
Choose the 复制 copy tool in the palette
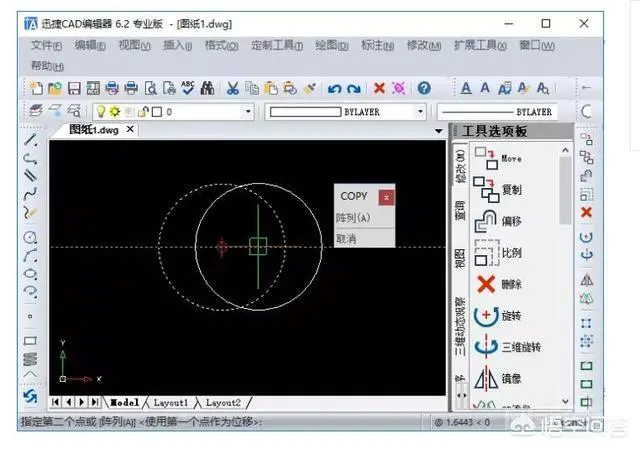[498, 189]
